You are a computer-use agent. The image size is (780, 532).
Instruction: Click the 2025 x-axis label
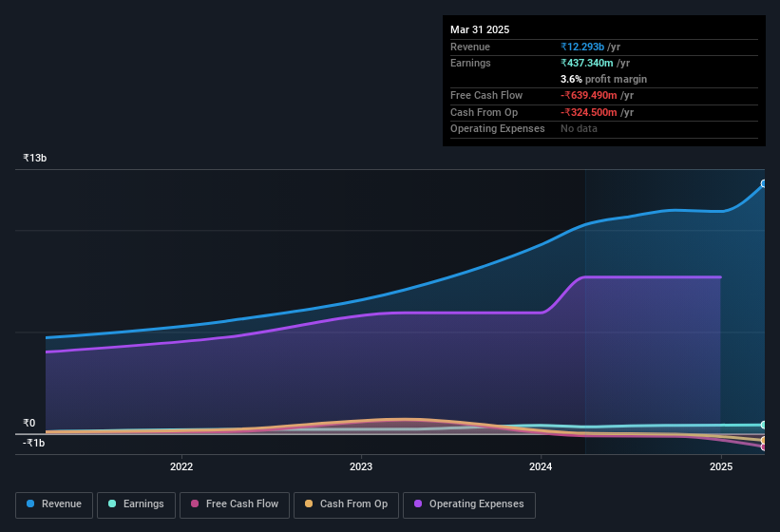coord(721,466)
